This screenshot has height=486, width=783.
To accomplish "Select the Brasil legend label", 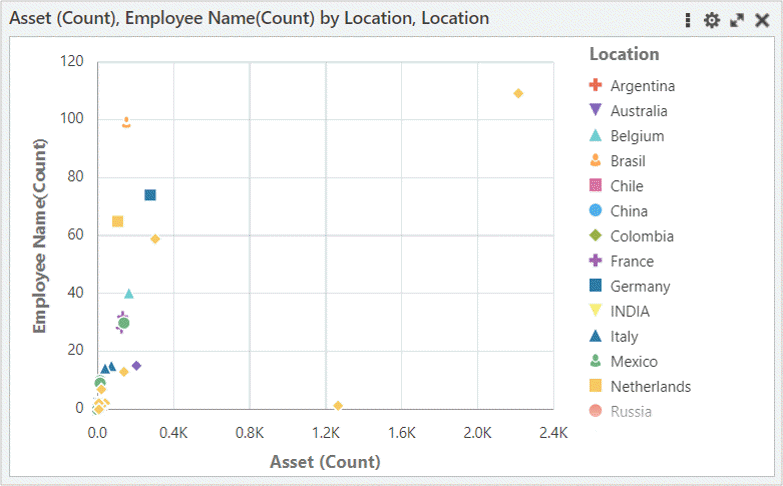I will (x=628, y=161).
